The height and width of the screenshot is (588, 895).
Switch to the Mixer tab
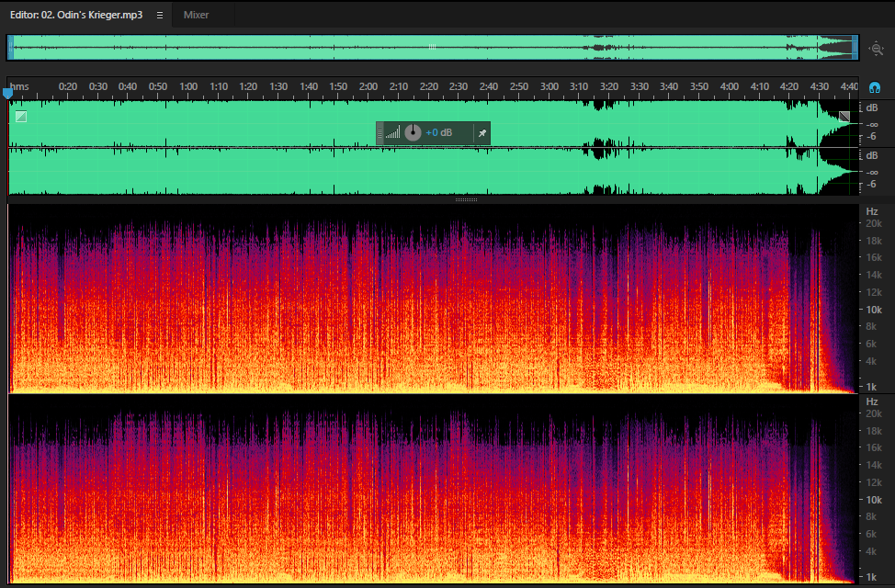point(196,15)
